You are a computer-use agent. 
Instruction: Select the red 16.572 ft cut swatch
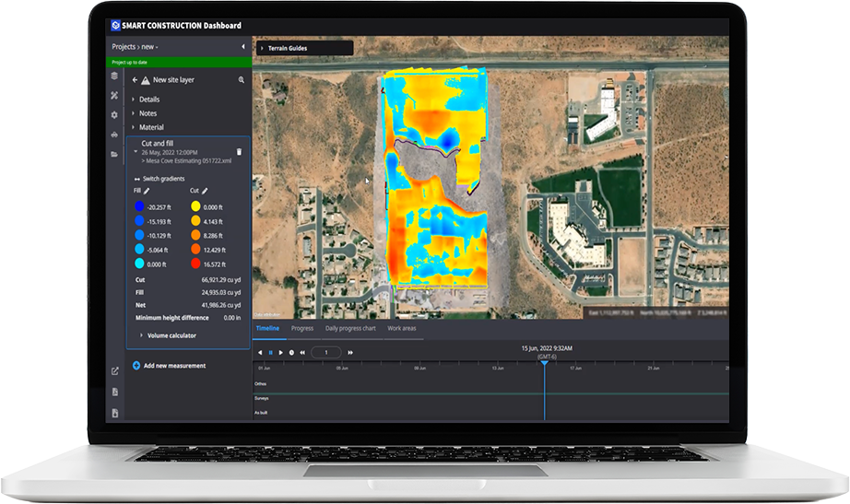[195, 264]
